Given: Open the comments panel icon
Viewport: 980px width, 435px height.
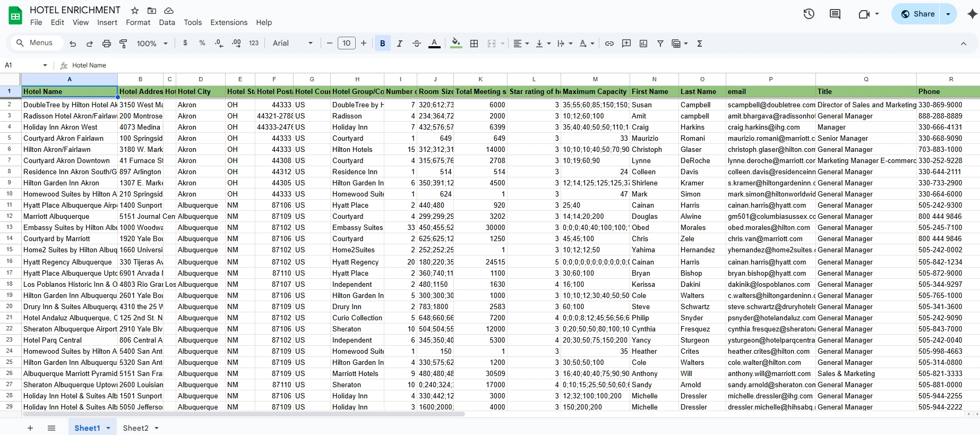Looking at the screenshot, I should tap(835, 14).
